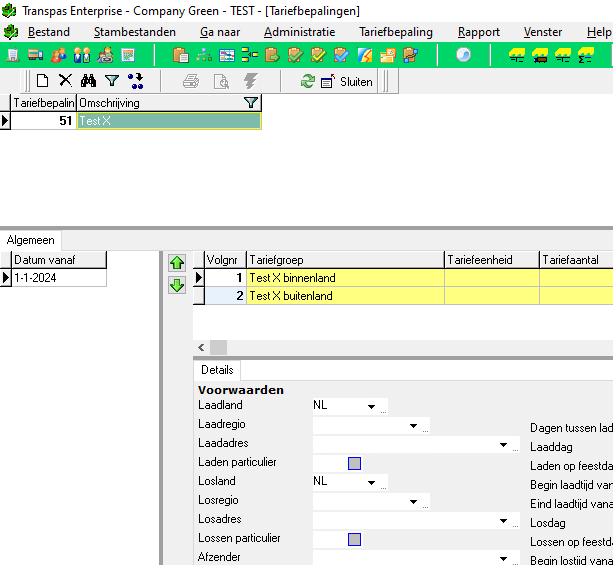Switch to the Details tab

click(x=218, y=370)
